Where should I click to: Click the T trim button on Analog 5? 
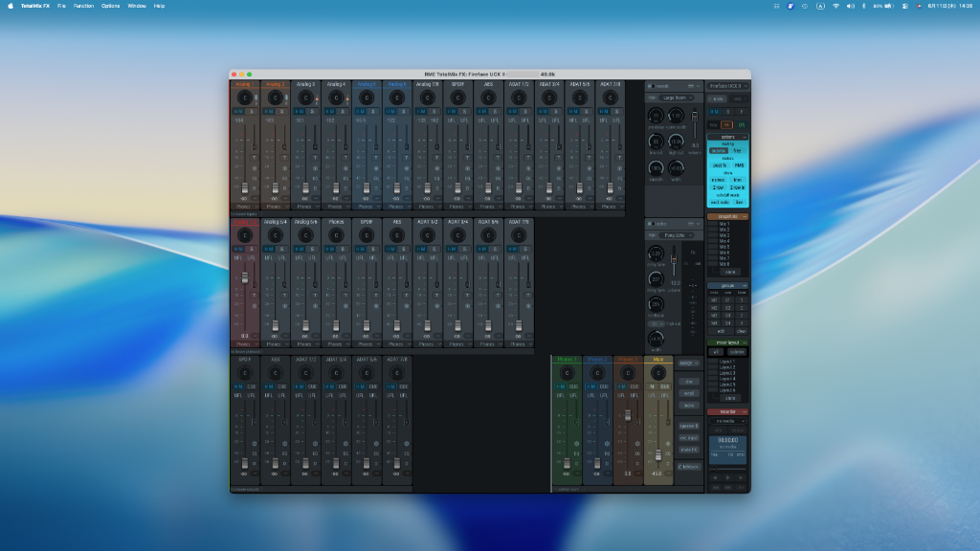(376, 158)
